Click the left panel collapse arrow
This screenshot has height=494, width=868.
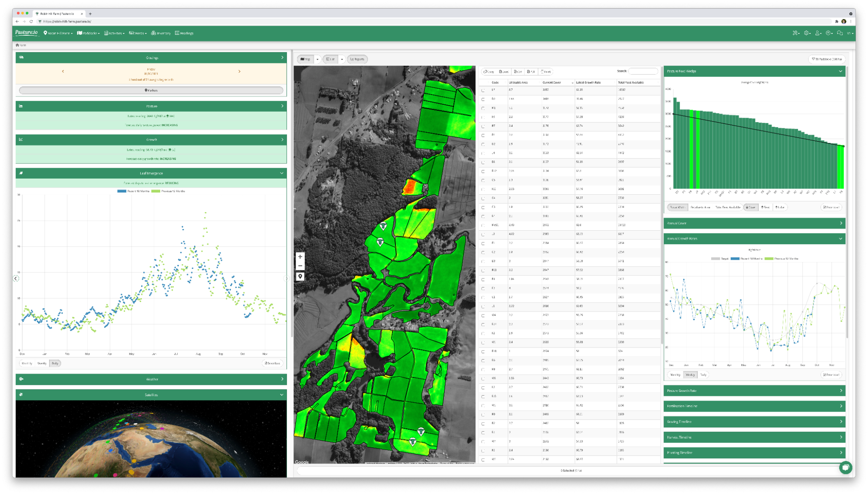pyautogui.click(x=16, y=278)
